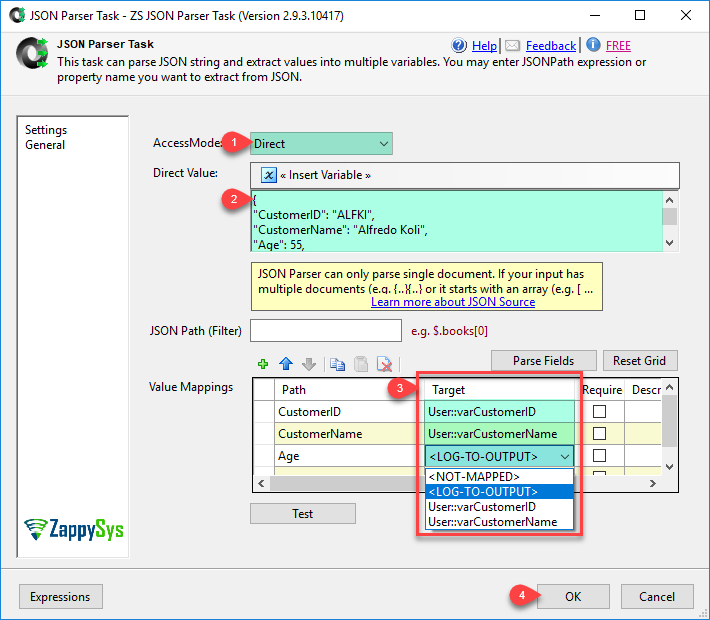The height and width of the screenshot is (620, 710).
Task: Click the copy rows icon
Action: (x=337, y=364)
